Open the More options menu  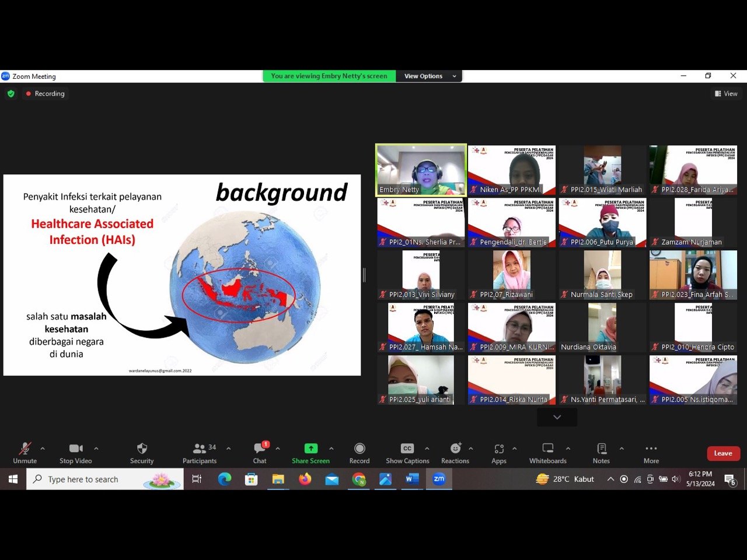click(651, 449)
